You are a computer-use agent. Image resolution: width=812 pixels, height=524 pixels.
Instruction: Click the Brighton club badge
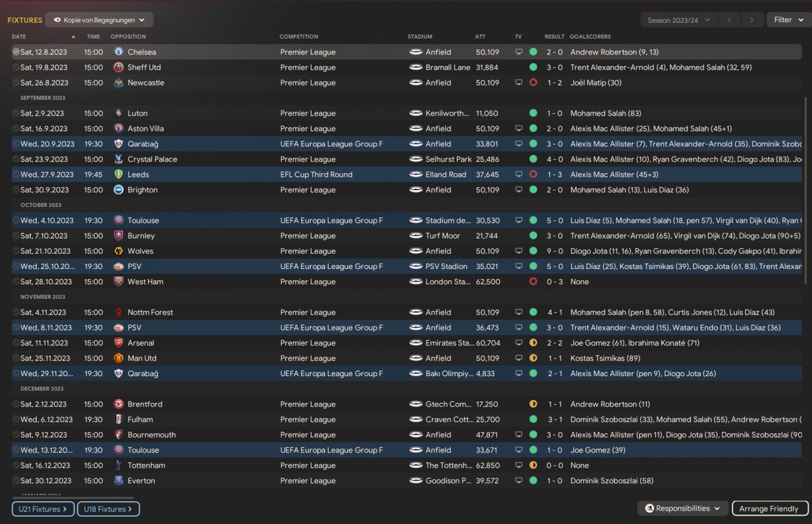[x=119, y=190]
